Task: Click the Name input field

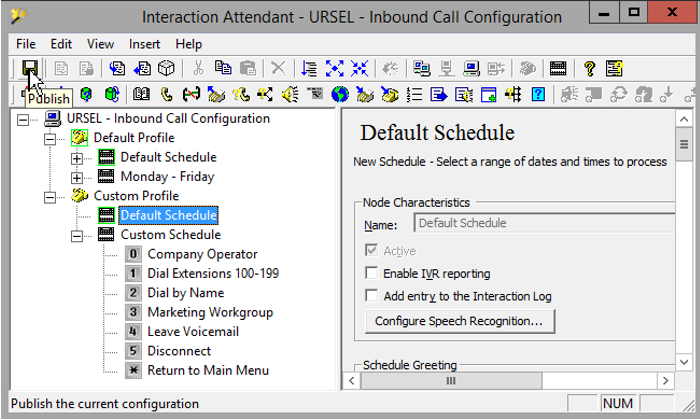Action: pyautogui.click(x=538, y=224)
